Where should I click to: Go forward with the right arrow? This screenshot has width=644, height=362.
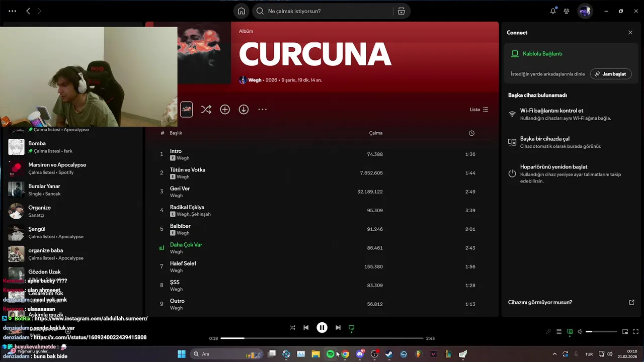(x=39, y=11)
